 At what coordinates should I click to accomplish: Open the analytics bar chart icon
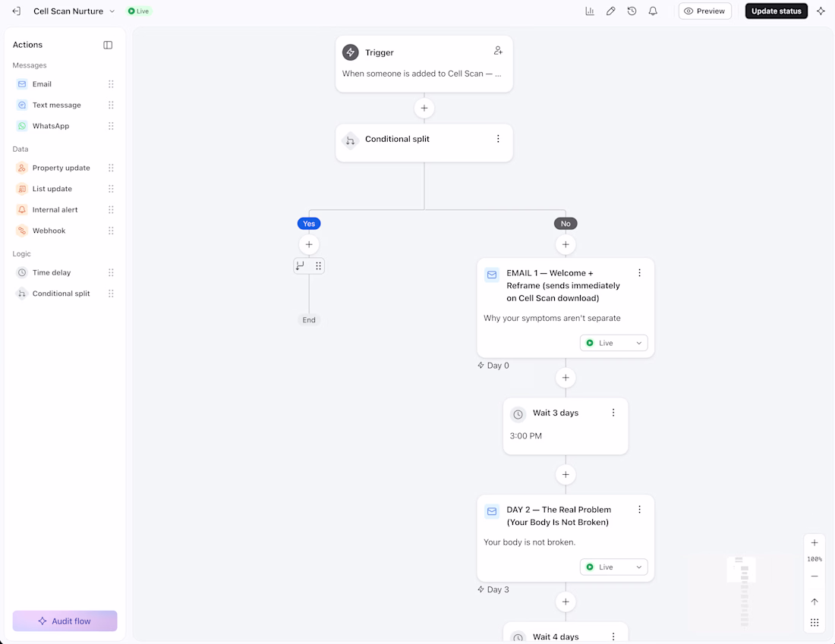(590, 11)
